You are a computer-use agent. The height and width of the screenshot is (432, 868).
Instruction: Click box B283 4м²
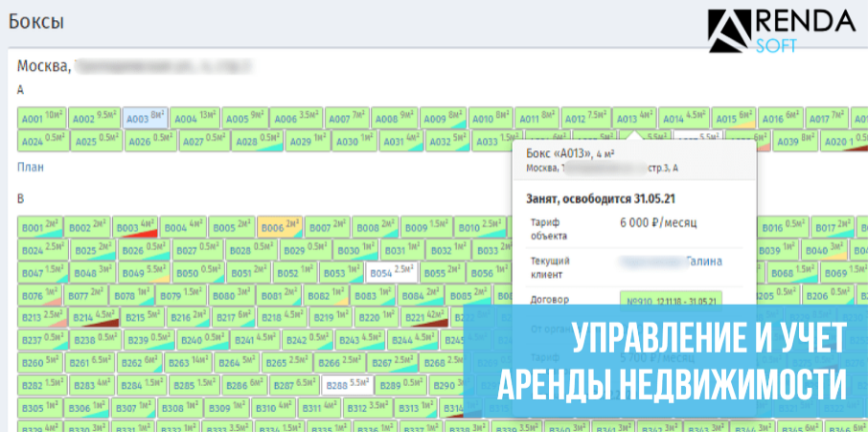(x=93, y=386)
